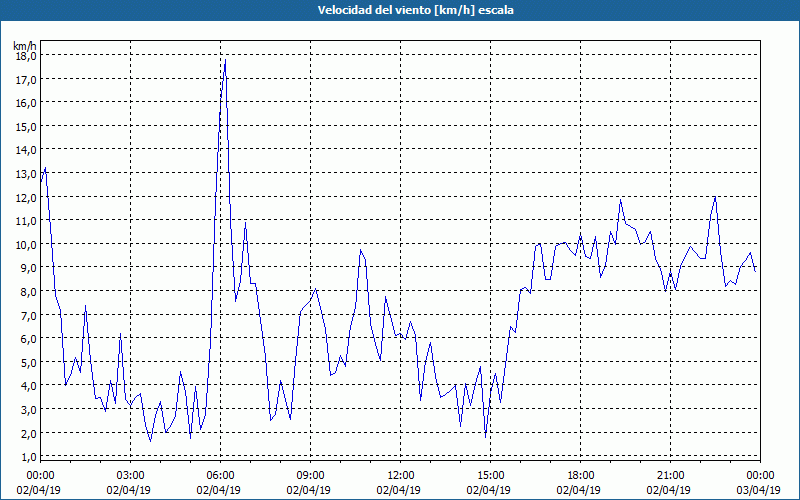Click the '00:00' label above '03/04/19'
800x500 pixels.
(x=761, y=476)
